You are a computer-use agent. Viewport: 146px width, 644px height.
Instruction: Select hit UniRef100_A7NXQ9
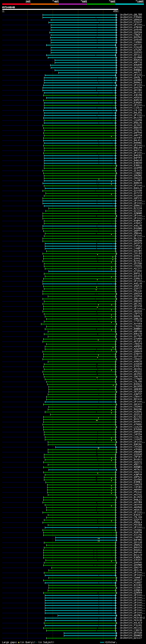coord(131,27)
